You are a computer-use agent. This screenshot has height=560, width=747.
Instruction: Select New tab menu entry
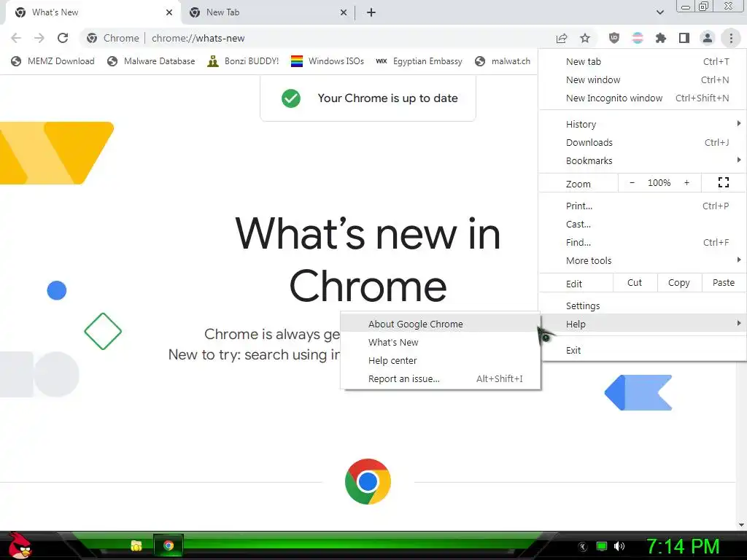[x=643, y=61]
